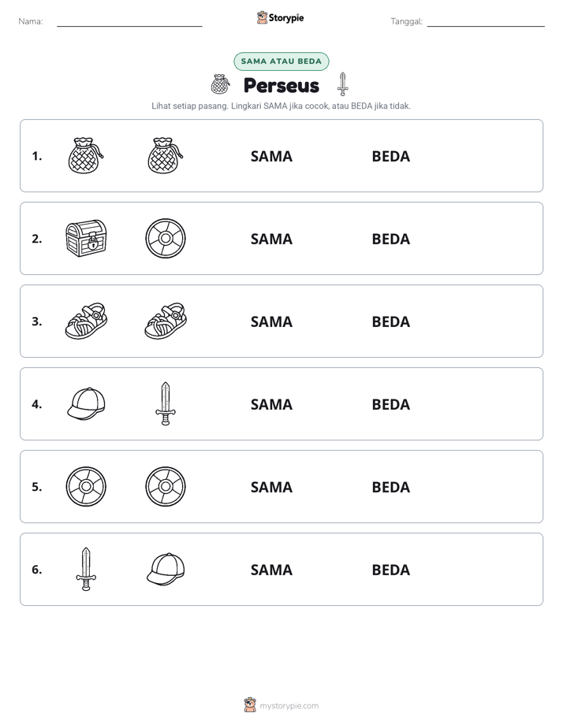Click the sword icon in row 6

tap(86, 569)
